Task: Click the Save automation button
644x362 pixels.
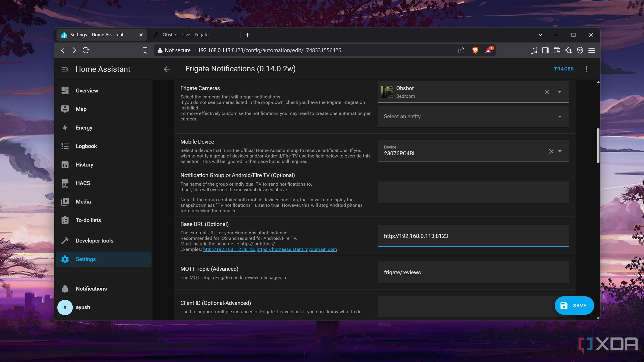Action: (x=574, y=305)
